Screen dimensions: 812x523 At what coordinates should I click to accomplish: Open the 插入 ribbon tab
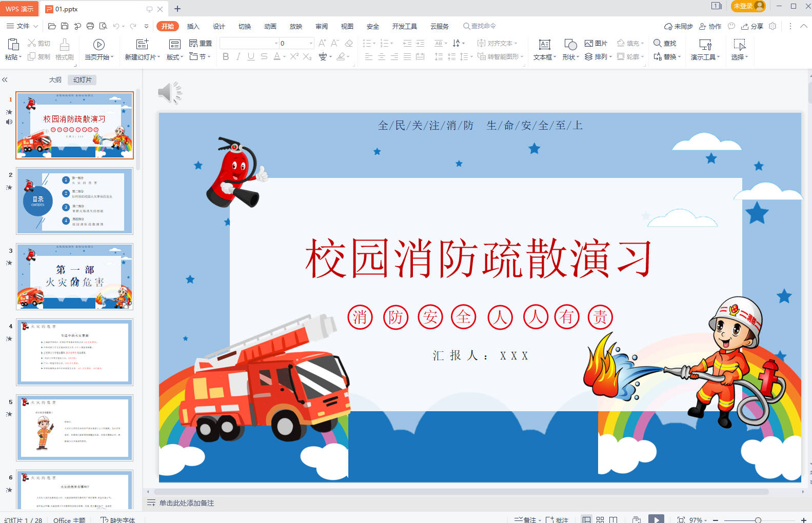pyautogui.click(x=193, y=26)
